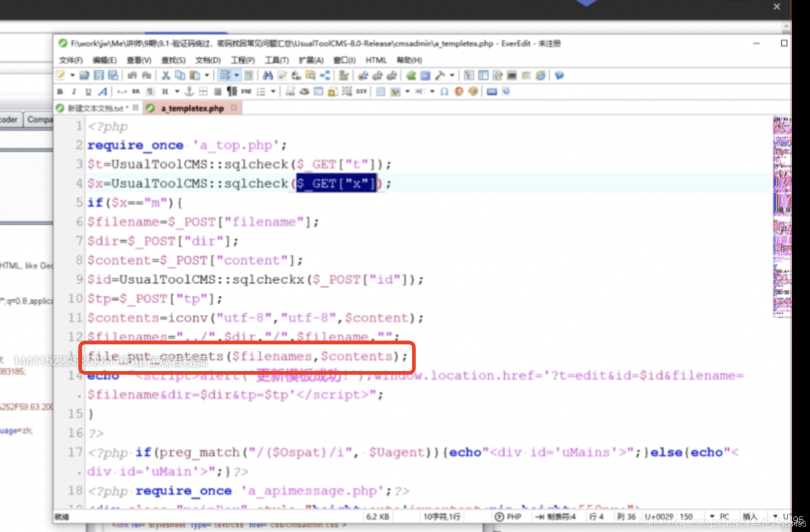Insert a DIV tag
This screenshot has width=810, height=532.
point(362,92)
